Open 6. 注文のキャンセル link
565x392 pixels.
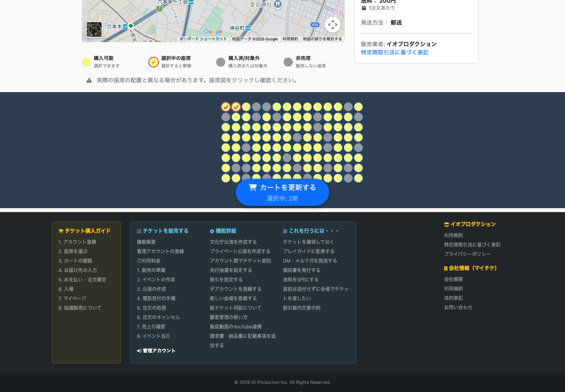click(x=159, y=318)
